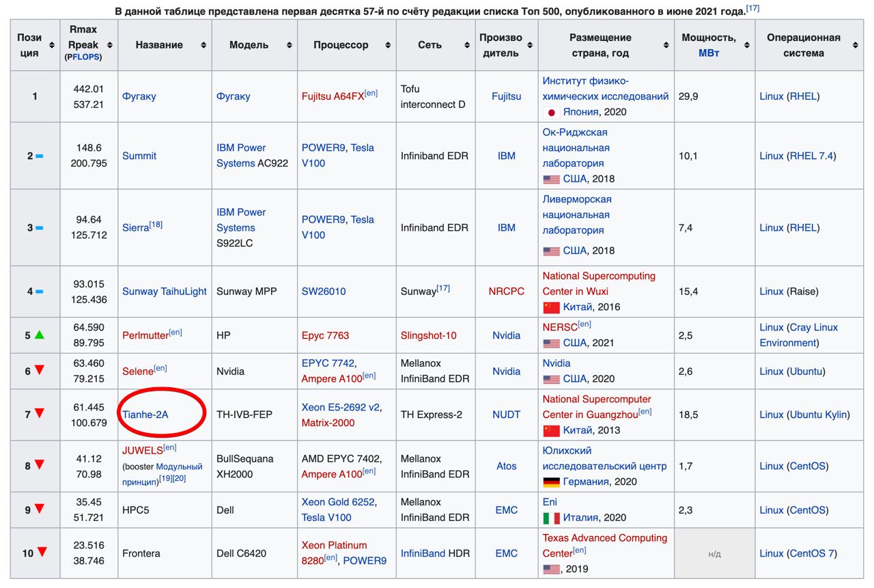The width and height of the screenshot is (874, 588).
Task: Click red down arrow at position 6
Action: (x=40, y=370)
